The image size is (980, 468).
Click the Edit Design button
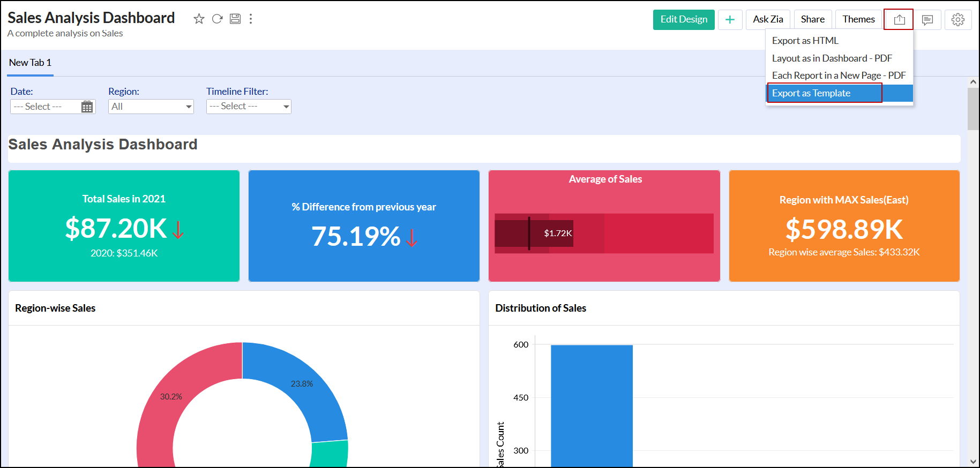click(x=683, y=20)
